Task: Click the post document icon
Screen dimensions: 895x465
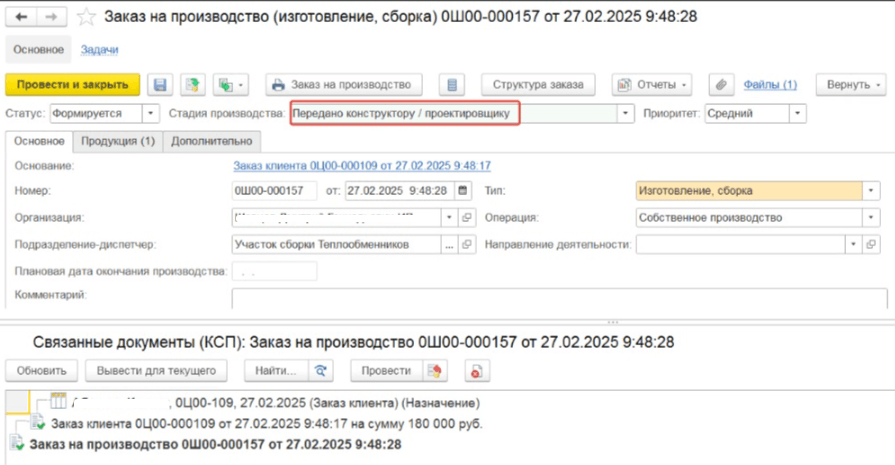Action: coord(192,85)
